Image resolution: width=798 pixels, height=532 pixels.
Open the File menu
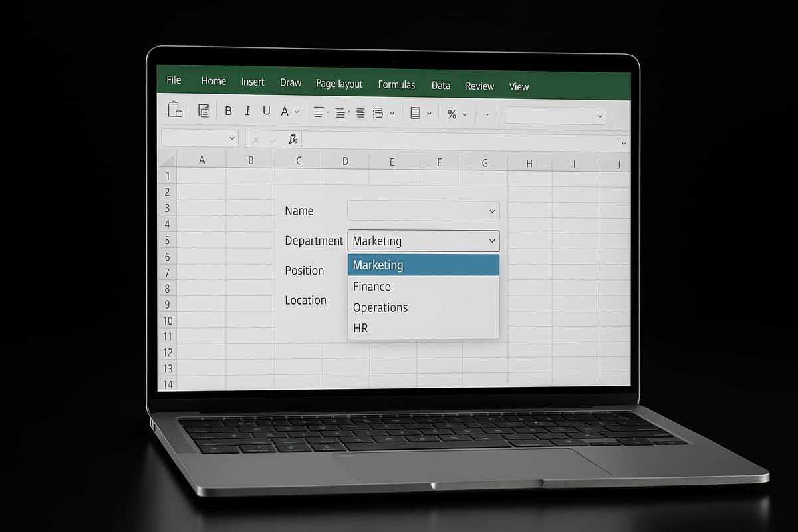coord(172,80)
